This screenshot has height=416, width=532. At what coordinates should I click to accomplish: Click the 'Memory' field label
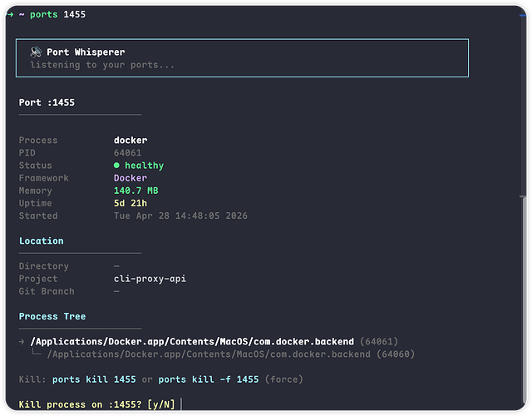35,191
